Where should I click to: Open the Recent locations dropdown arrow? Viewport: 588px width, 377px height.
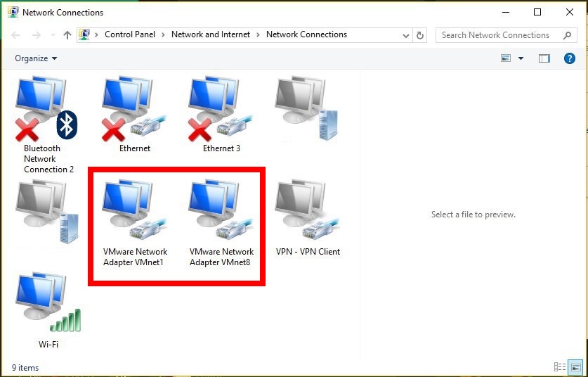tap(53, 35)
